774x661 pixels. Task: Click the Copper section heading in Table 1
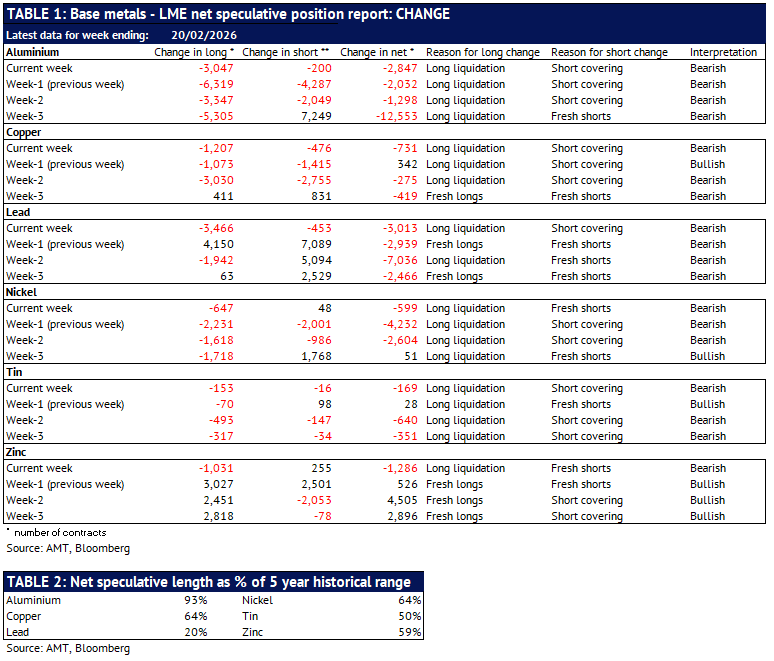25,132
